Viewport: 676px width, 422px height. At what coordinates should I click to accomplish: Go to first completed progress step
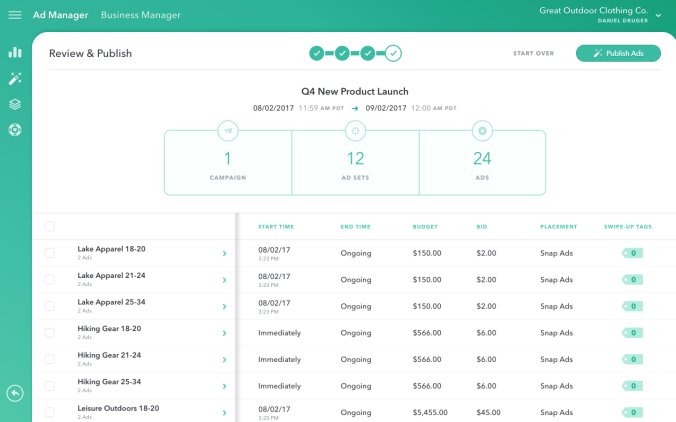(x=316, y=53)
